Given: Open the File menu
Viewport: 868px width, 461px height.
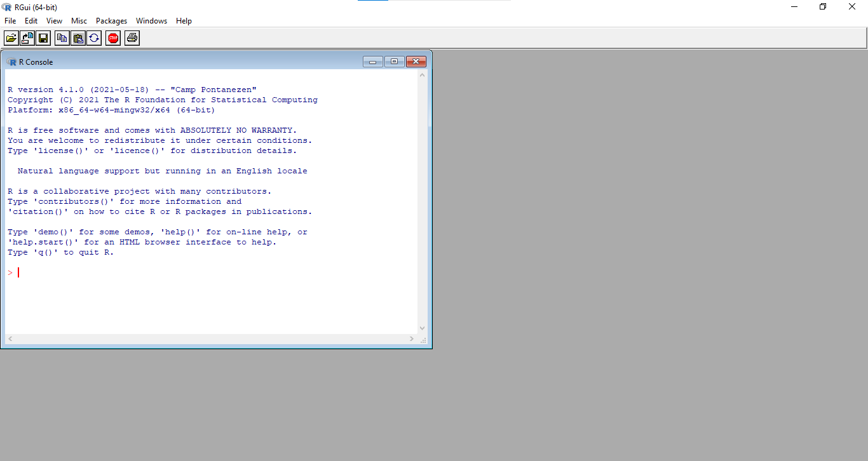Looking at the screenshot, I should click(10, 21).
